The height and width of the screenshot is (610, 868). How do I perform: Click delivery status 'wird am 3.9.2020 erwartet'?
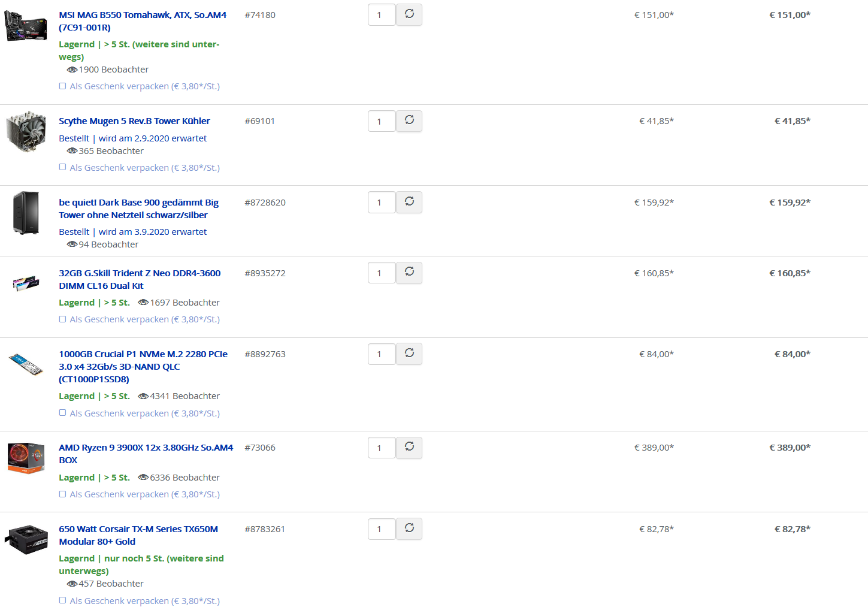[153, 232]
